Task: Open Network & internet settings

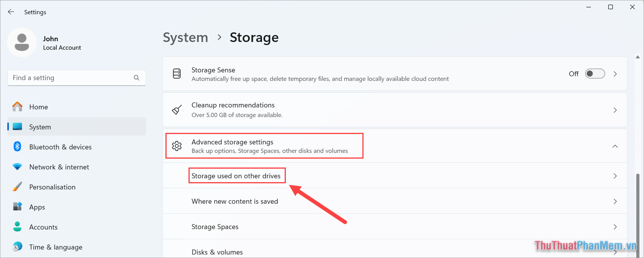Action: [59, 167]
